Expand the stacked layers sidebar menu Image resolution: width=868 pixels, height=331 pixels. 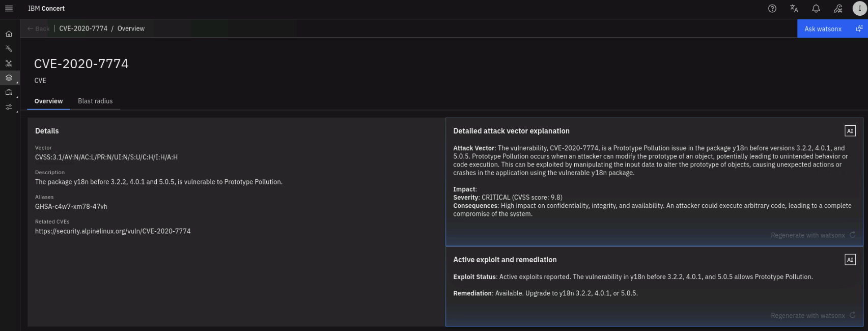click(x=9, y=78)
